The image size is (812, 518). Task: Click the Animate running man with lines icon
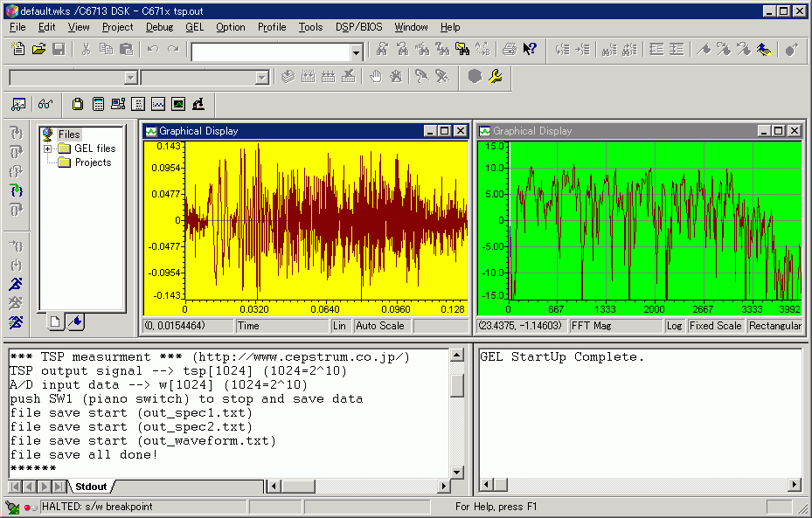tap(16, 321)
